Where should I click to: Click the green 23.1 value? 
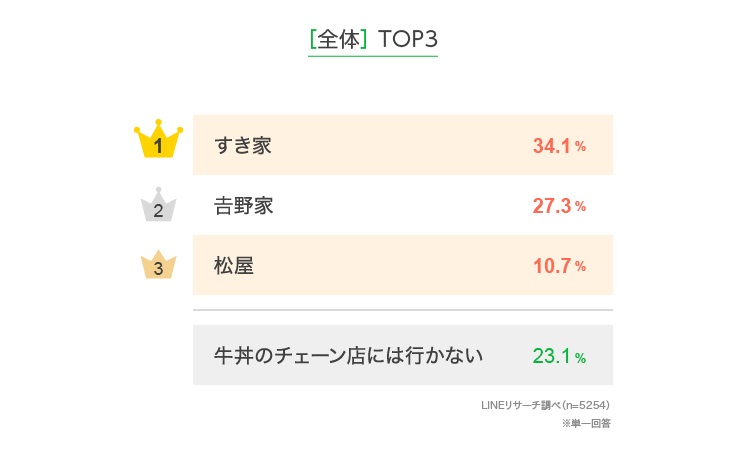551,356
